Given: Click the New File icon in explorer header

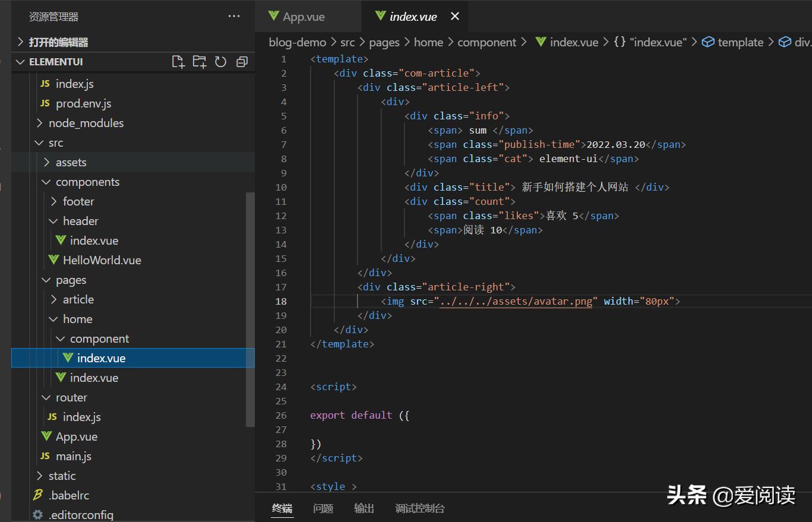Looking at the screenshot, I should [178, 62].
